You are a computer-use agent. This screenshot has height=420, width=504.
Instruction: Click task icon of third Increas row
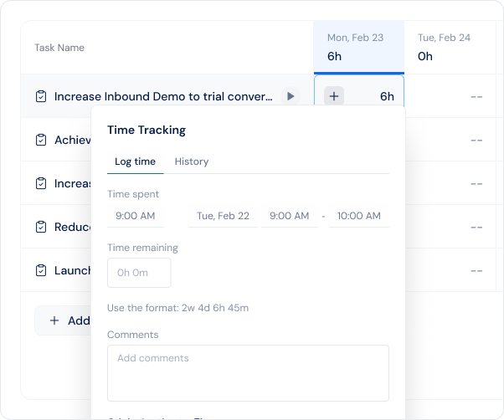coord(41,183)
